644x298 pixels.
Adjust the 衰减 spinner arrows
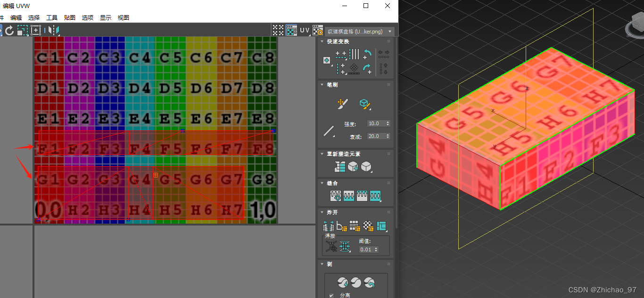[388, 136]
